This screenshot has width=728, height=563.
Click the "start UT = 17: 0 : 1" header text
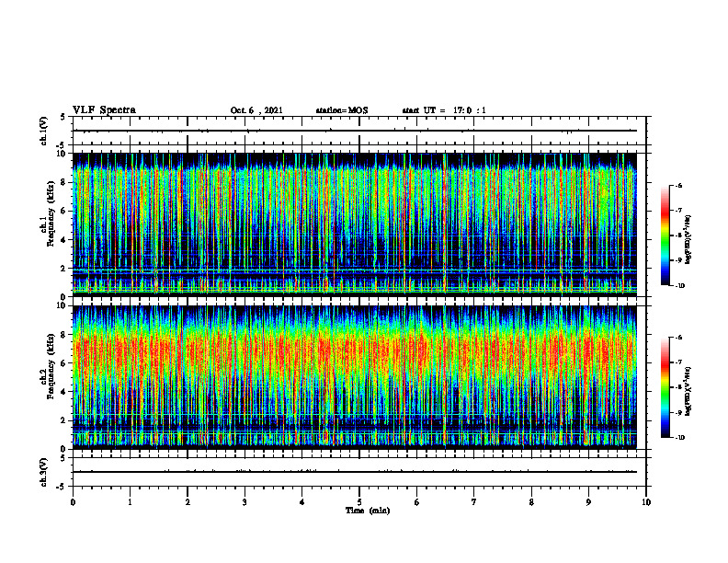[x=444, y=110]
